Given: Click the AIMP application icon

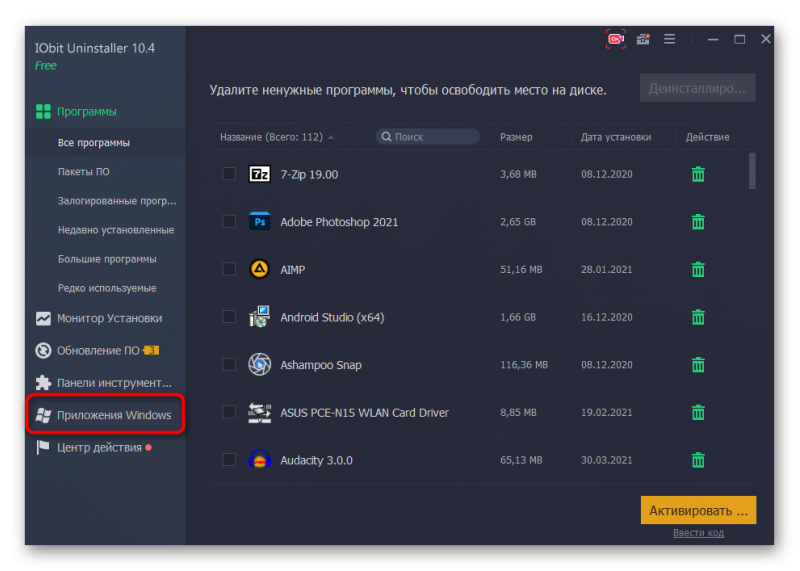Looking at the screenshot, I should click(x=259, y=269).
